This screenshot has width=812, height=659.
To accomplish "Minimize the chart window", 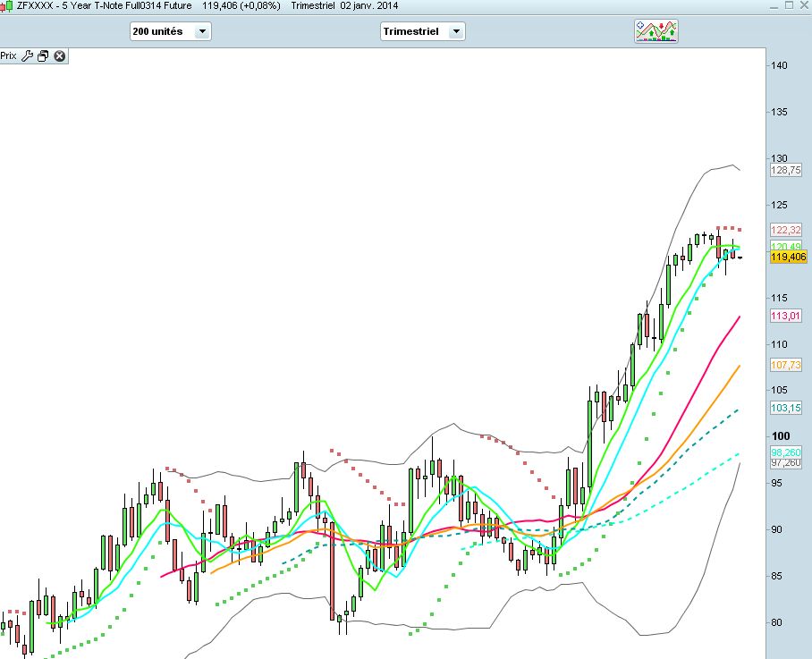I will tap(773, 6).
